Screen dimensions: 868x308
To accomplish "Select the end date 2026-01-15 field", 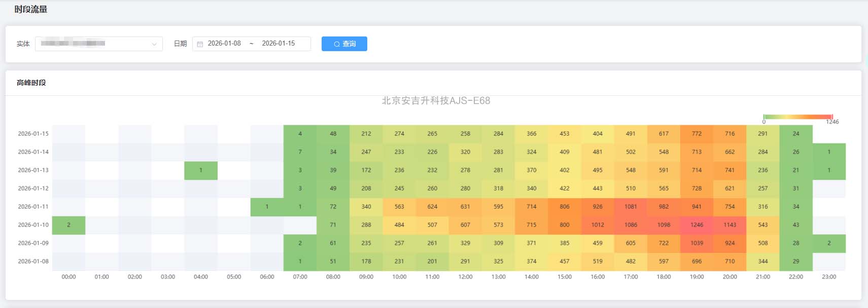I will point(278,44).
